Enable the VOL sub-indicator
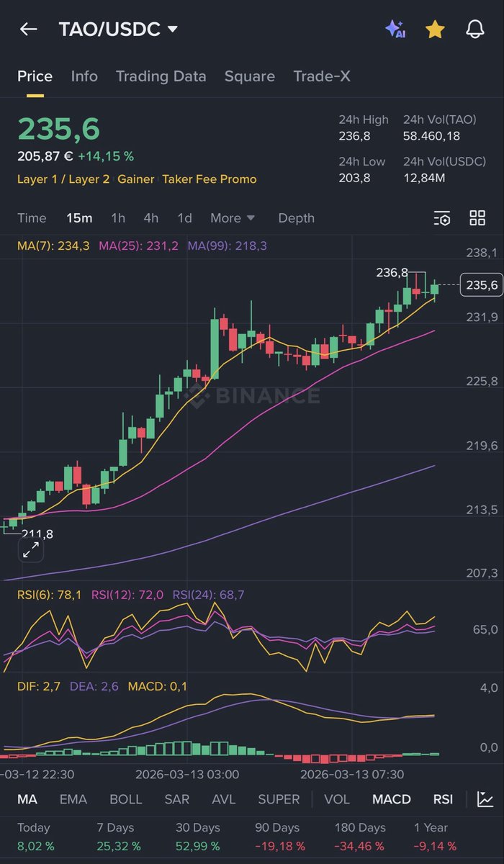The image size is (504, 864). (x=337, y=799)
